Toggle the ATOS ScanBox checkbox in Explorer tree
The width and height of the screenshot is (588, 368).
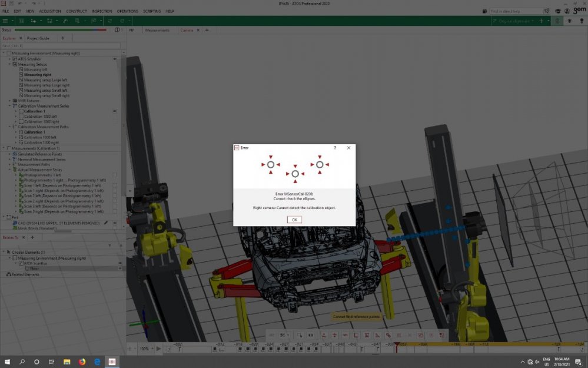(15, 59)
